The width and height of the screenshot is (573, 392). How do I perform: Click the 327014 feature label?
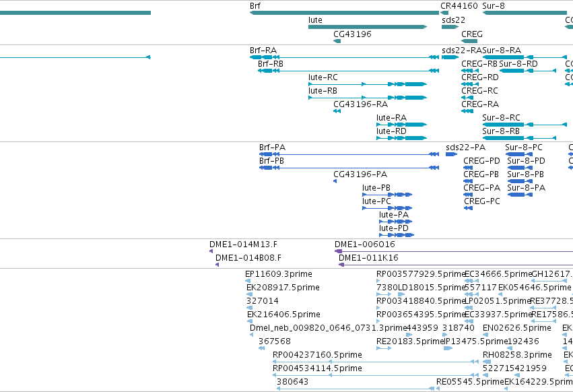pyautogui.click(x=263, y=301)
